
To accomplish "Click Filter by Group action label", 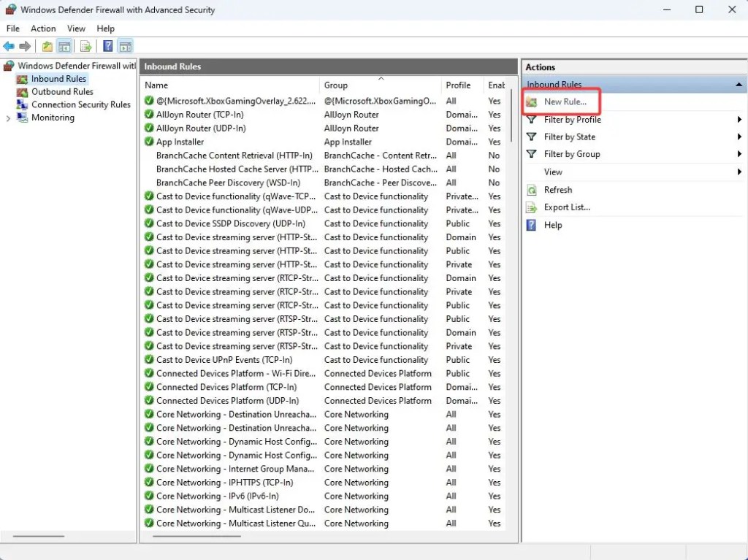I will [x=572, y=154].
